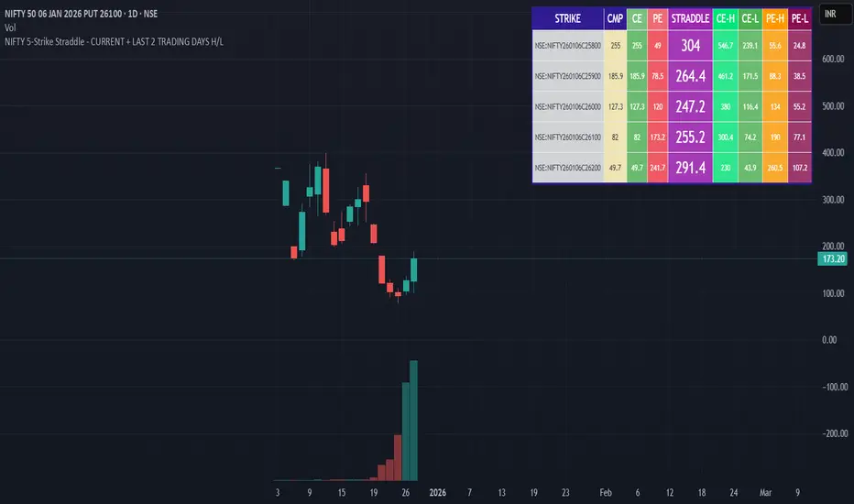The width and height of the screenshot is (854, 504).
Task: Click strike cell NSE:NIFTY260106C26100
Action: point(567,137)
